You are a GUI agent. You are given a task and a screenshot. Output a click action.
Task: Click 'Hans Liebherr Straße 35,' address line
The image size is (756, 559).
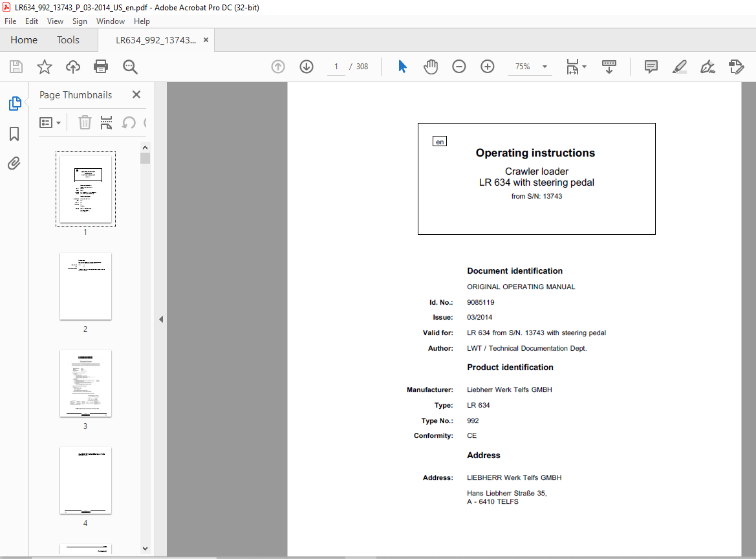click(x=507, y=493)
